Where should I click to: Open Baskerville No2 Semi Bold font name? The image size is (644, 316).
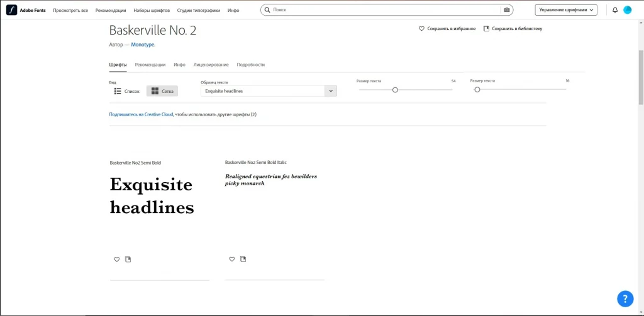pos(136,163)
